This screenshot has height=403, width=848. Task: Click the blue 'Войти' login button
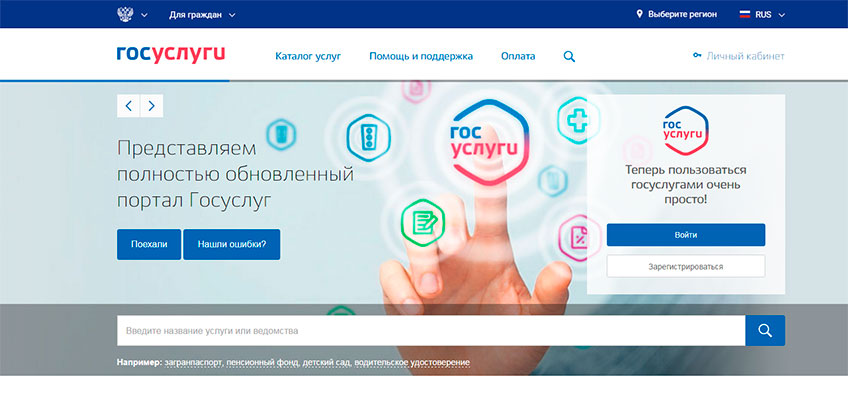pos(686,235)
